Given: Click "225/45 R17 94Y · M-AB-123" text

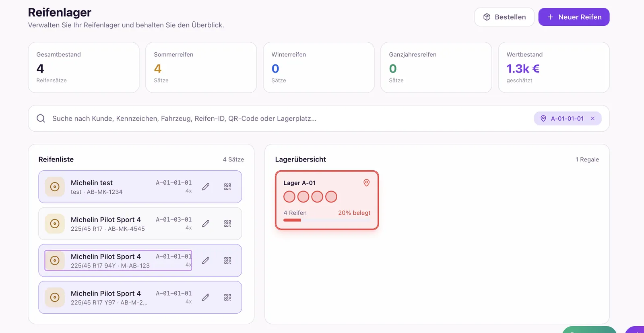Looking at the screenshot, I should [110, 266].
